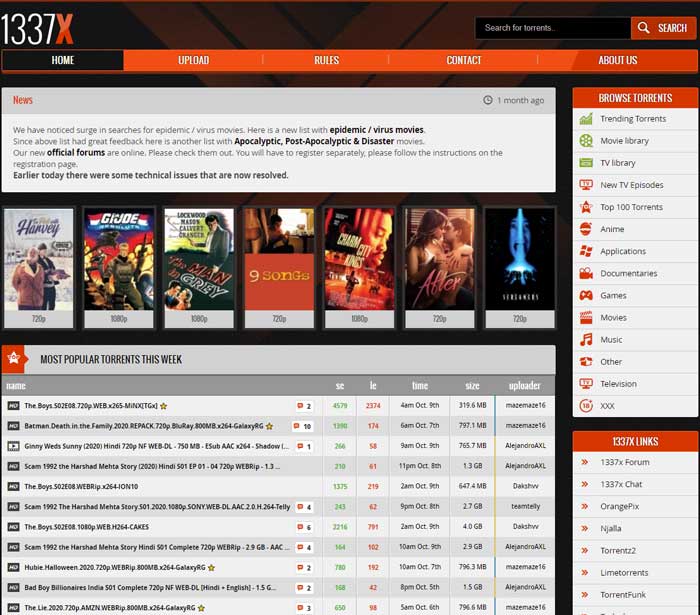Open Bad Boy Billionaires India S01 torrent
This screenshot has width=700, height=615.
pyautogui.click(x=150, y=588)
